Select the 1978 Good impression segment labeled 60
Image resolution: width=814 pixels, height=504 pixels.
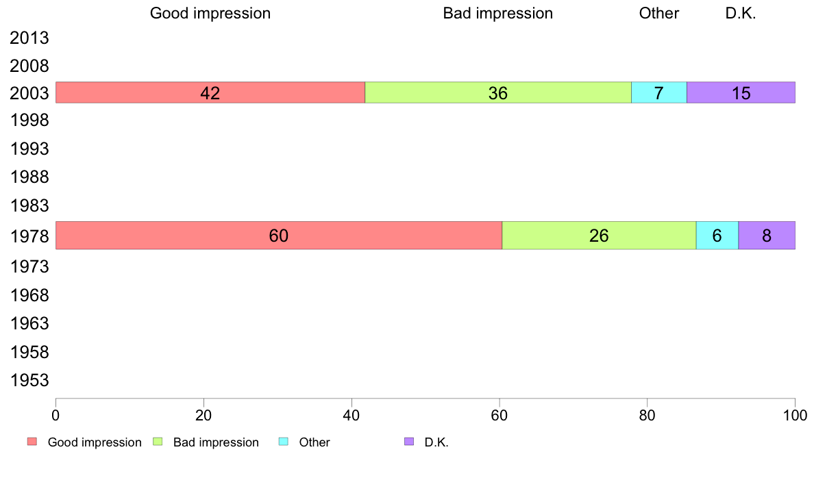[x=279, y=236]
